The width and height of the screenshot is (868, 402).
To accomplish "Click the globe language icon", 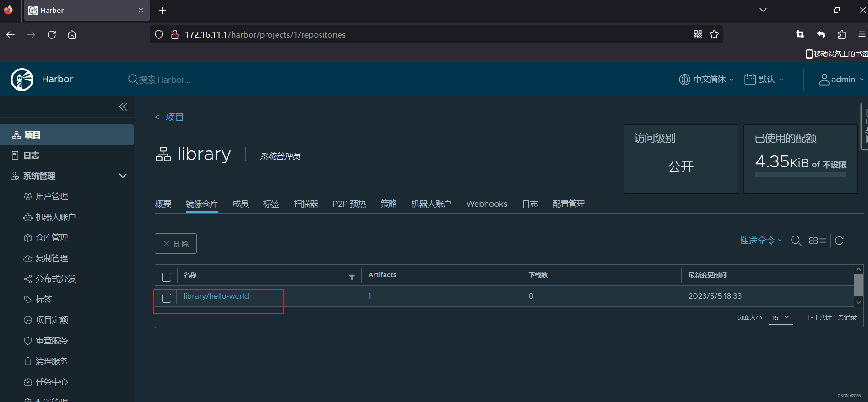I will point(684,80).
